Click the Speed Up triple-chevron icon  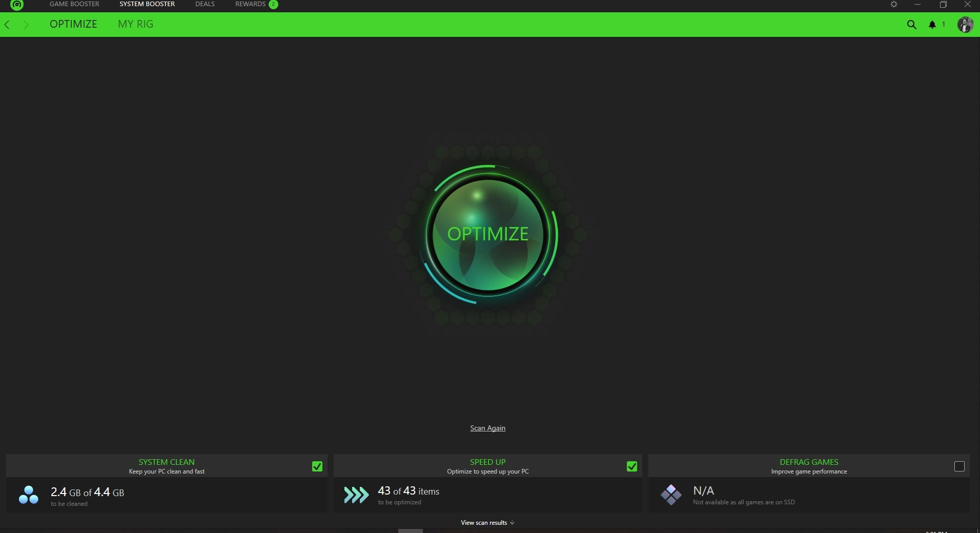[x=356, y=495]
